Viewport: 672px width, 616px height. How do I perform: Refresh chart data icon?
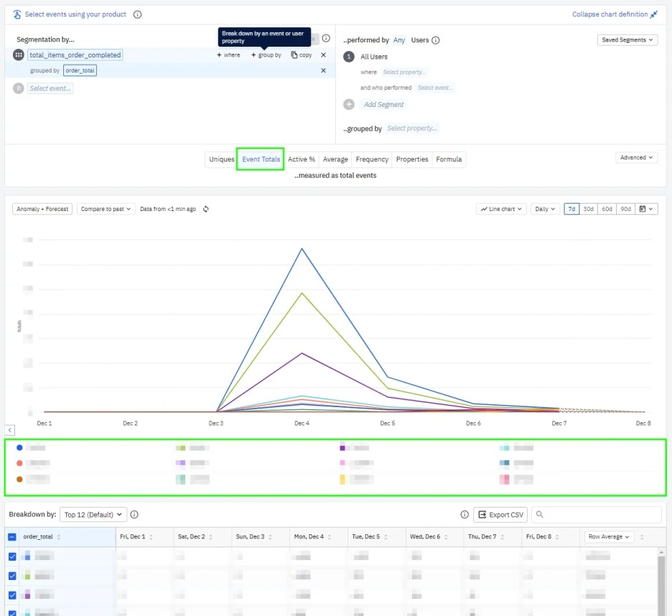pyautogui.click(x=206, y=209)
